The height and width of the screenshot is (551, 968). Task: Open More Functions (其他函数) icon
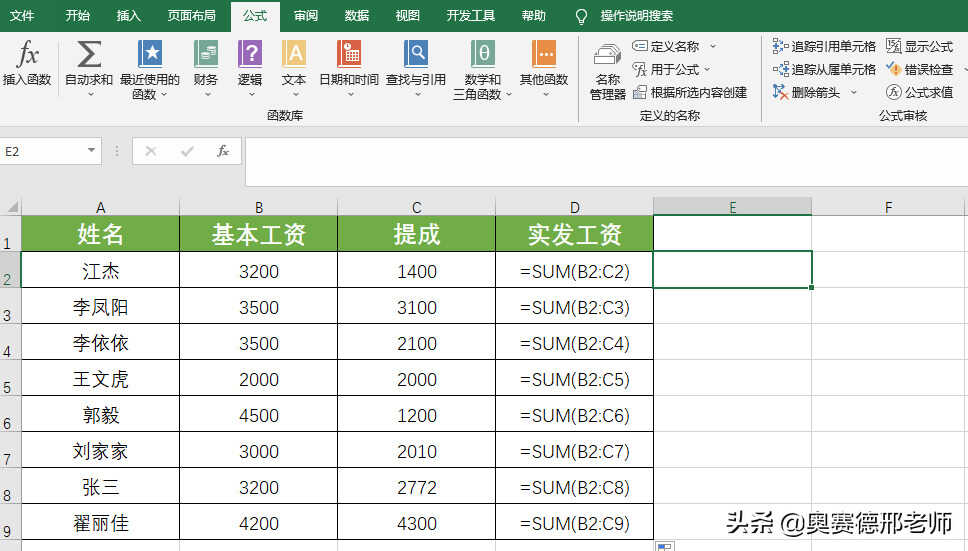[544, 54]
